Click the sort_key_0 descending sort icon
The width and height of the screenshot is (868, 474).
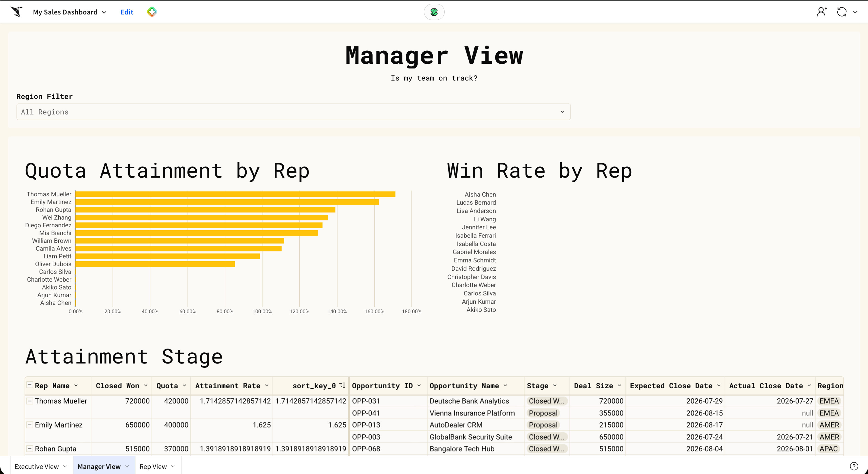[342, 385]
